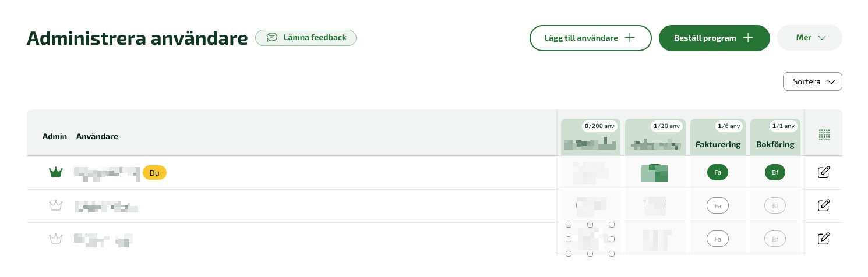Toggle Fa license for the first user
Screen dimensions: 868x277
tap(718, 172)
